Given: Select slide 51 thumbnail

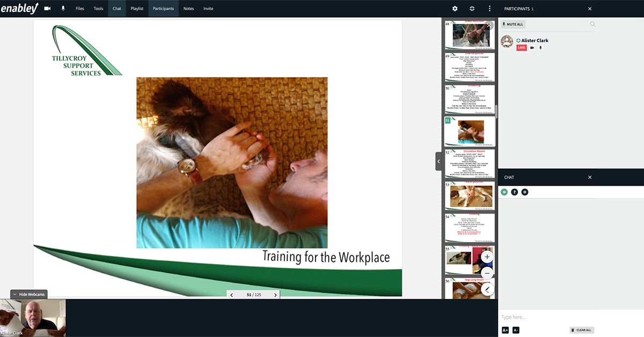Looking at the screenshot, I should 470,131.
